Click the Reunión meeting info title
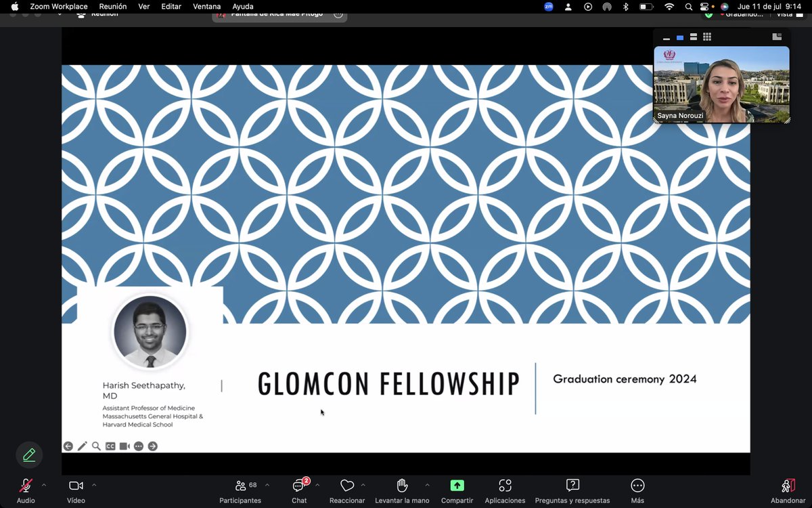This screenshot has height=508, width=812. pos(105,14)
